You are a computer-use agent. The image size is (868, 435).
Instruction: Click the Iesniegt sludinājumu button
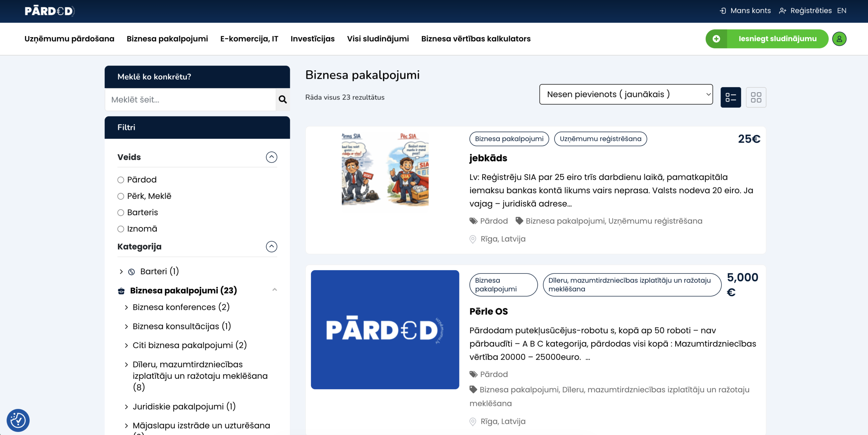pos(767,39)
